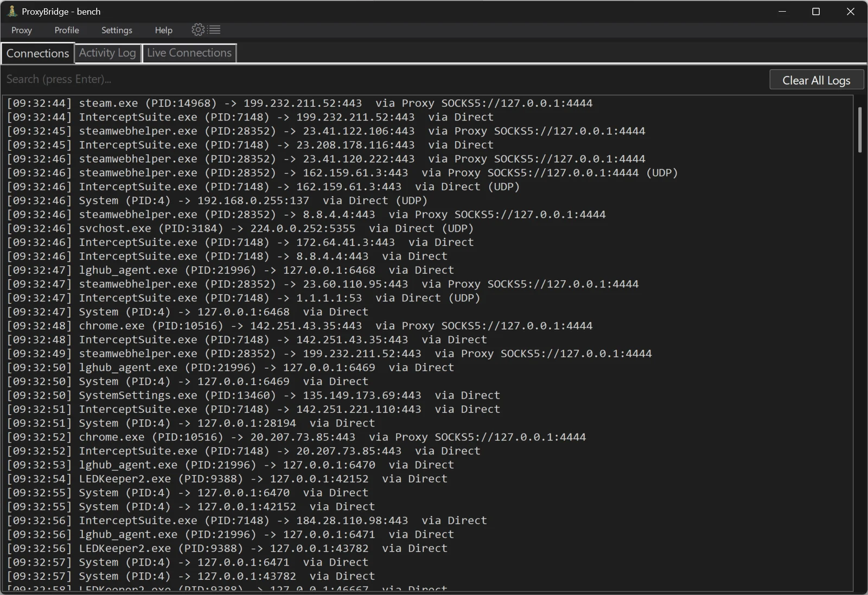Image resolution: width=868 pixels, height=595 pixels.
Task: Click the Clear All Logs button
Action: click(816, 80)
